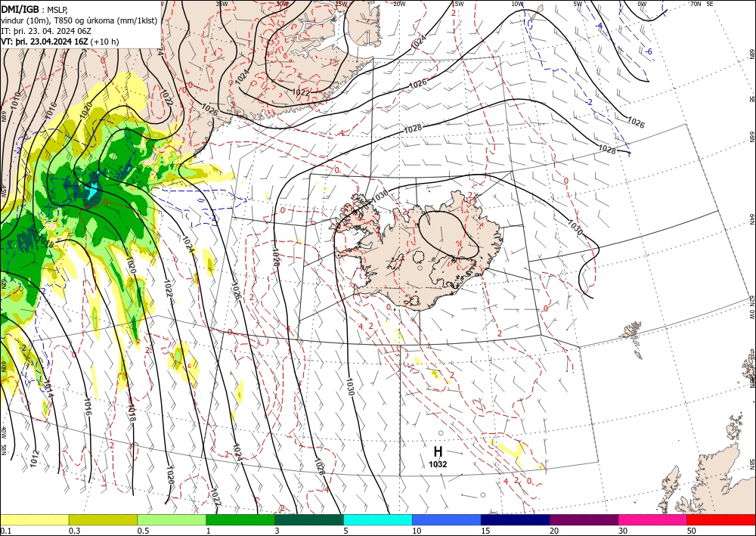This screenshot has width=756, height=536.
Task: Click the high pressure "H" marker
Action: 438,451
